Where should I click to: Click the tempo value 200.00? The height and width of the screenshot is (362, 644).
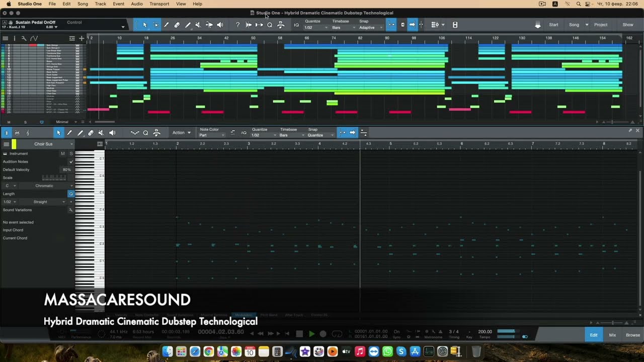(x=485, y=332)
